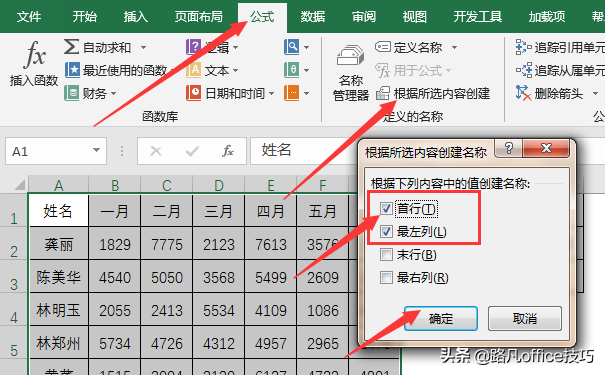This screenshot has width=605, height=375.
Task: Select cell with value 1829
Action: click(115, 244)
